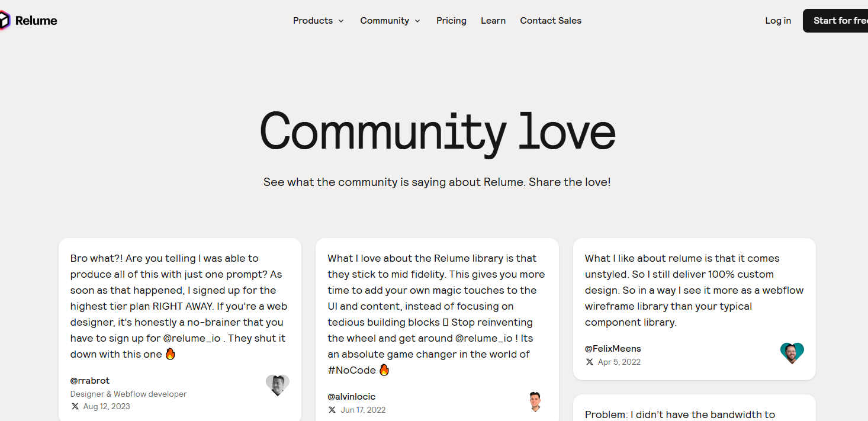Click the X icon on the rrabrot testimonial
Image resolution: width=868 pixels, height=421 pixels.
pos(75,406)
